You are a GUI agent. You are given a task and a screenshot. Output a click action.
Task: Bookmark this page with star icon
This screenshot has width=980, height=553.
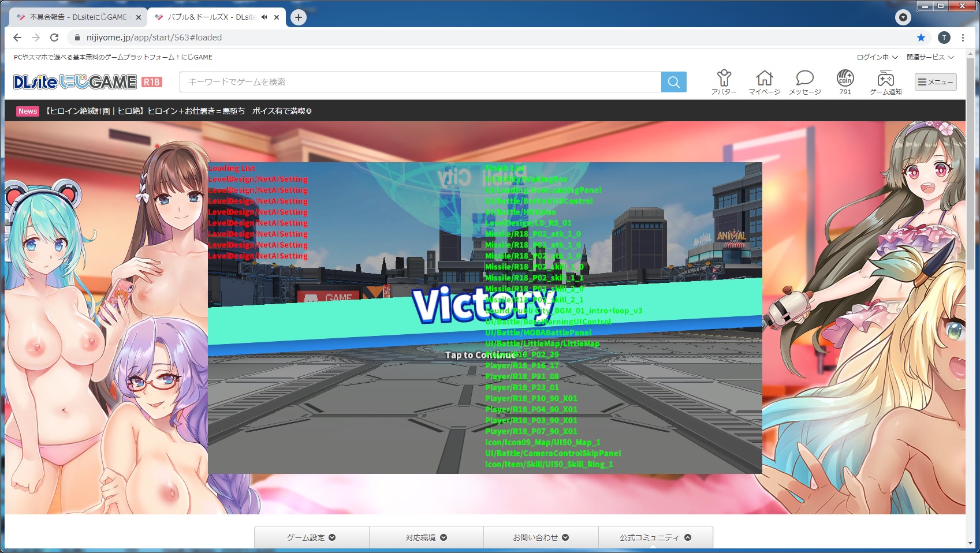[921, 38]
